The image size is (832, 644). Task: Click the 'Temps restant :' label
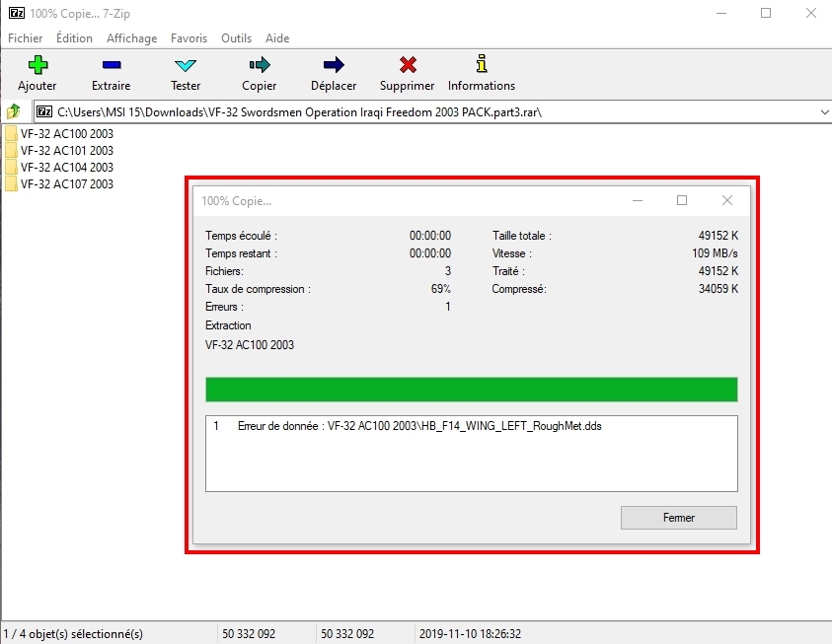point(241,253)
